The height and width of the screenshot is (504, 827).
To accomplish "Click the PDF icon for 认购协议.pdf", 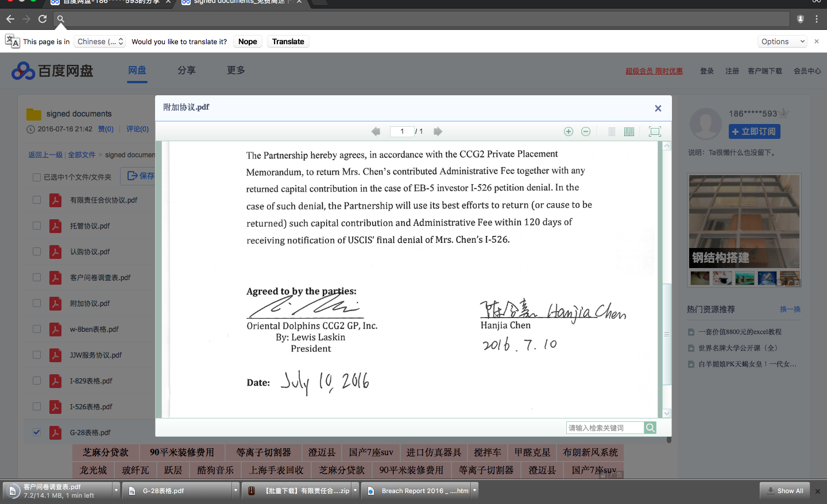I will 55,251.
